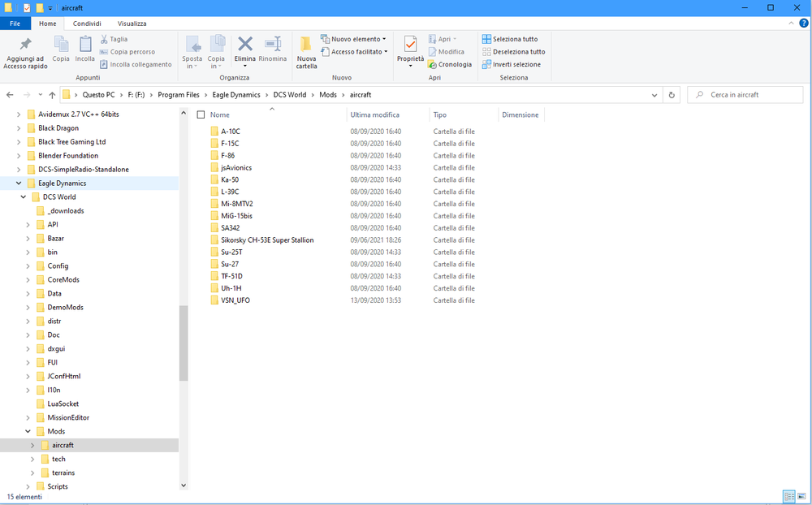The height and width of the screenshot is (505, 812).
Task: Collapse the Eagle Dynamics tree node
Action: point(19,183)
